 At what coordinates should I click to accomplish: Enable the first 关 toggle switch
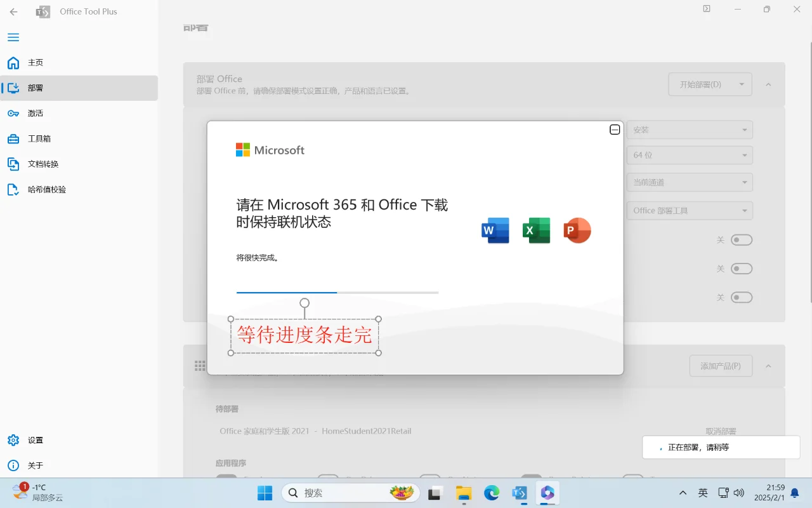tap(741, 239)
